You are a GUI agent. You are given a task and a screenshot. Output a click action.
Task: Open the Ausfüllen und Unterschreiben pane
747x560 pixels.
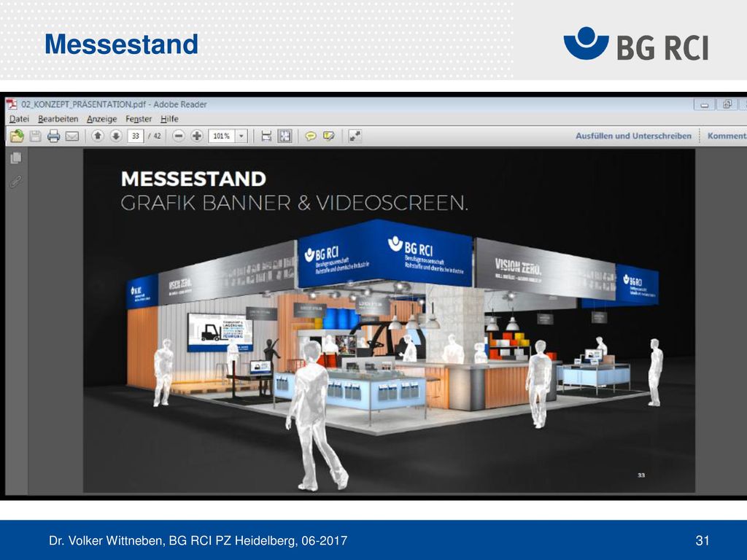[633, 136]
